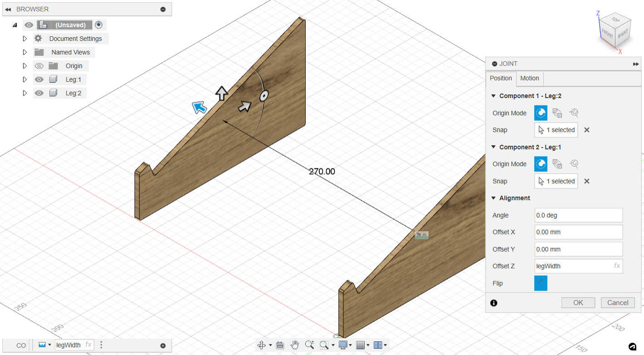The width and height of the screenshot is (644, 355).
Task: Click the Zoom tool icon
Action: point(310,345)
